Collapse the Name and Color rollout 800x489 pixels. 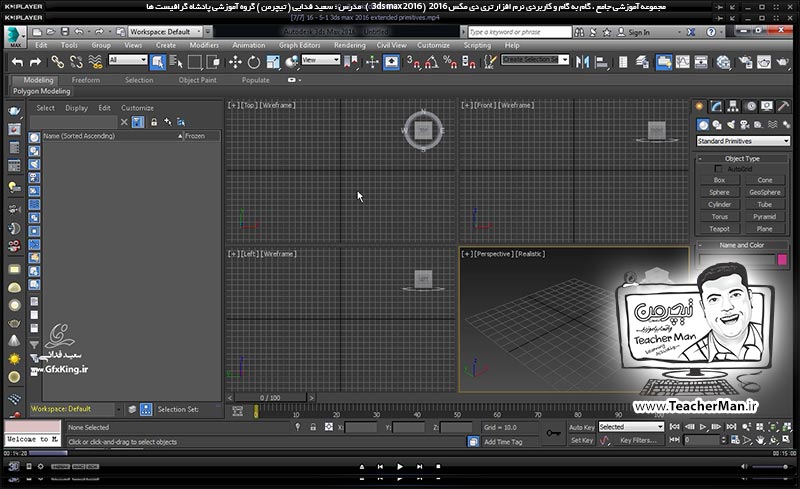coord(742,245)
